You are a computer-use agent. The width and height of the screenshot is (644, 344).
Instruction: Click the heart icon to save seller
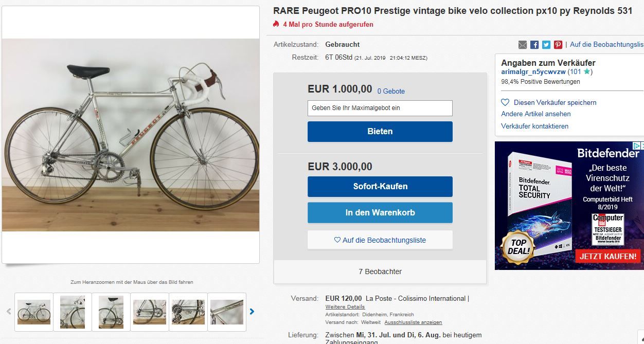(x=505, y=102)
